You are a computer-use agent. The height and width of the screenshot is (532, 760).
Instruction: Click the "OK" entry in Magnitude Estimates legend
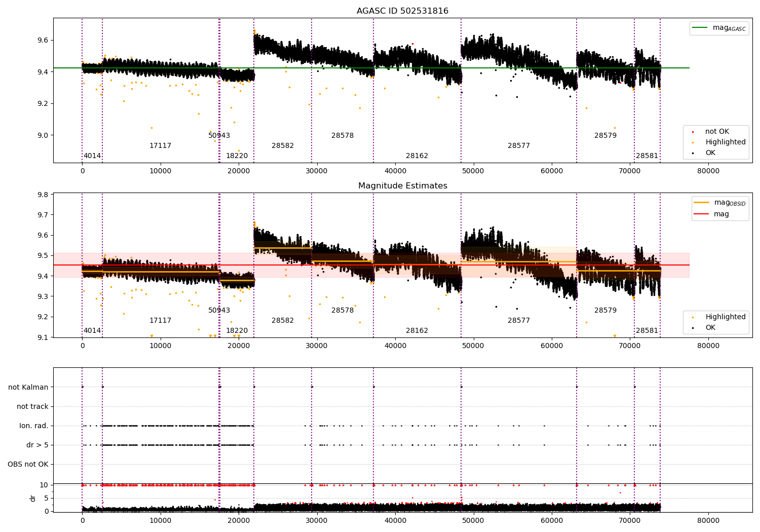(x=710, y=328)
